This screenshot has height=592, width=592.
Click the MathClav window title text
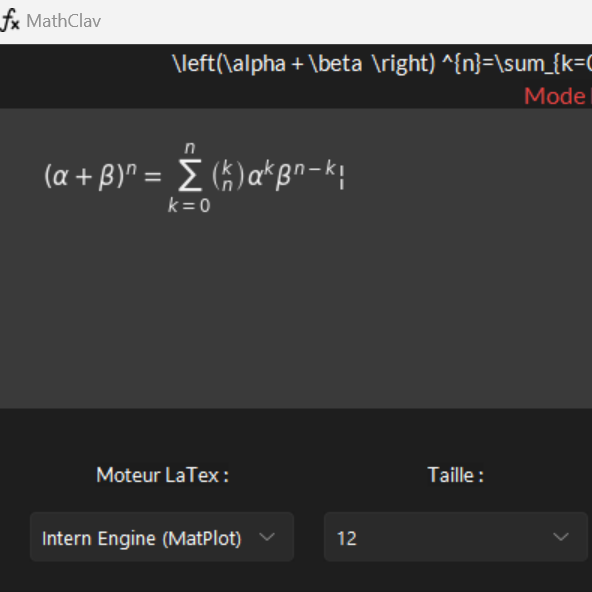click(63, 21)
